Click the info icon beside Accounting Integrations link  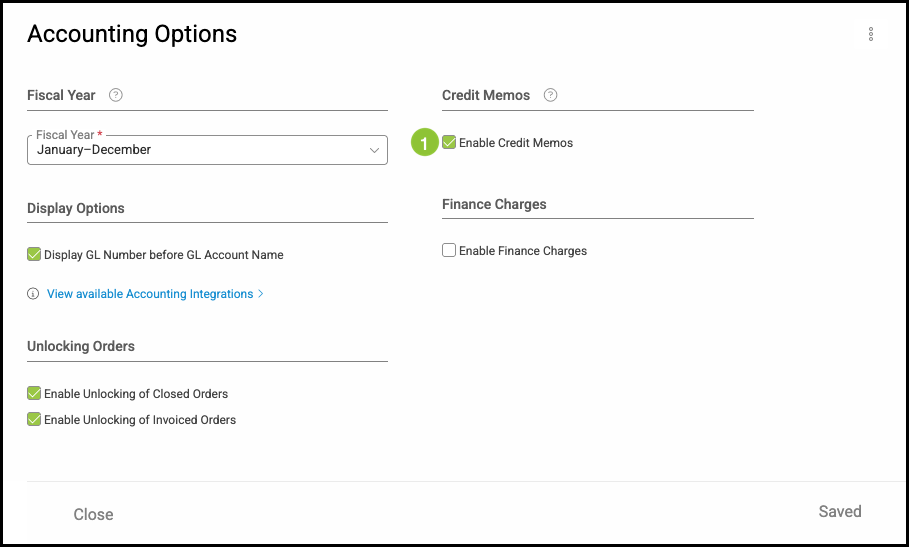coord(33,294)
